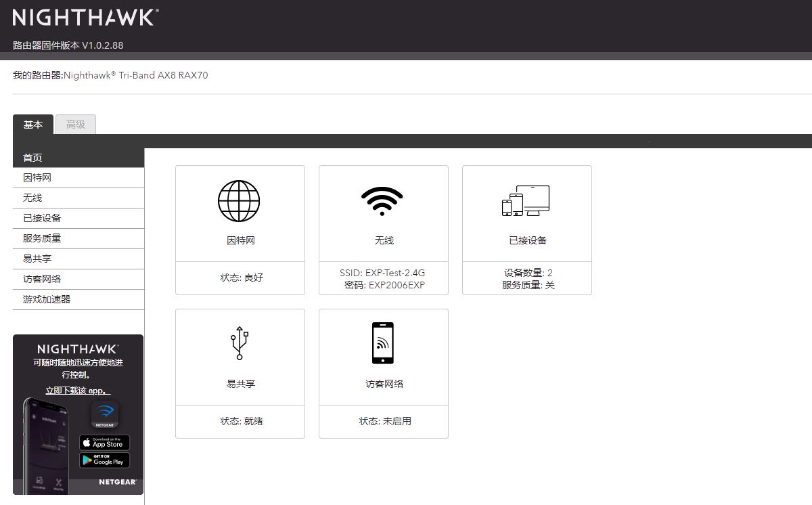Open 已接设备 in the sidebar menu
The height and width of the screenshot is (505, 812).
(78, 219)
